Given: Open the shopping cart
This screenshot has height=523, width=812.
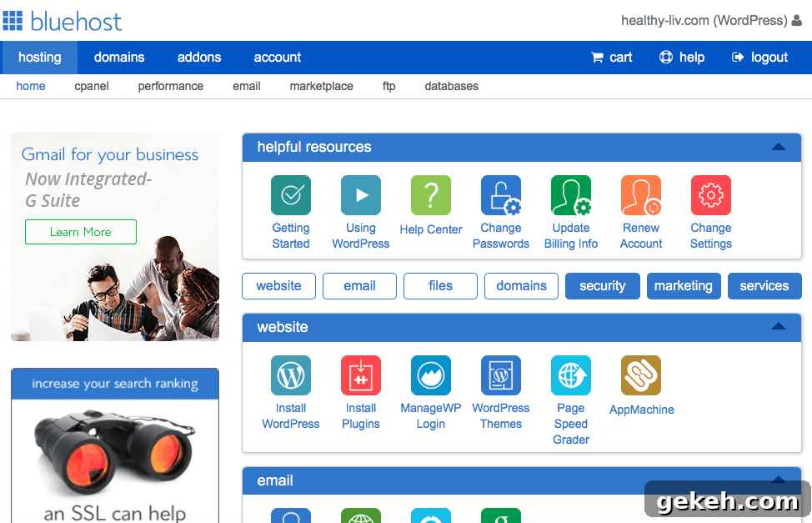Looking at the screenshot, I should coord(612,57).
